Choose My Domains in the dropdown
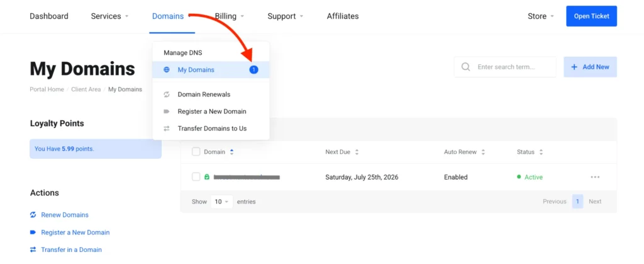 (211, 70)
